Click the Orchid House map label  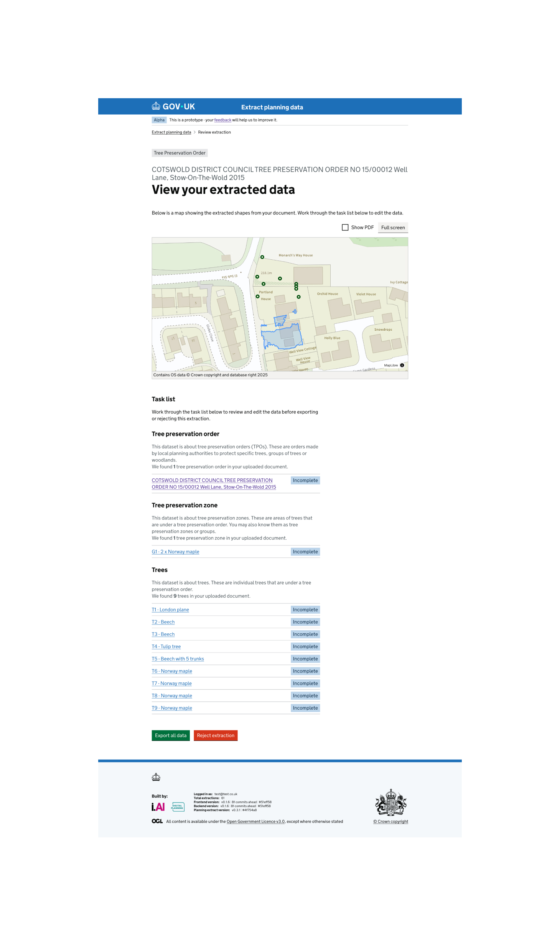[x=328, y=294]
